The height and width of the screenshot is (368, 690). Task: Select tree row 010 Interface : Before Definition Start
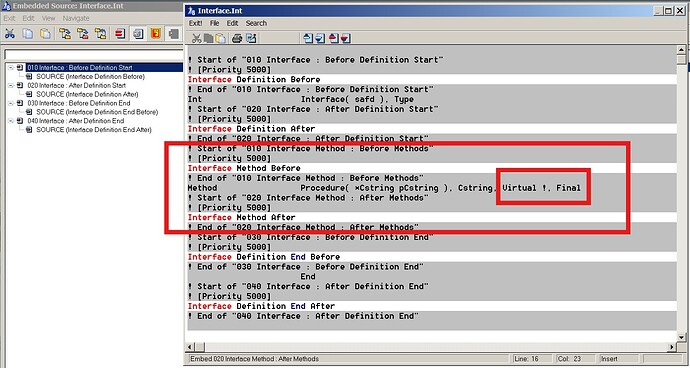[x=80, y=68]
